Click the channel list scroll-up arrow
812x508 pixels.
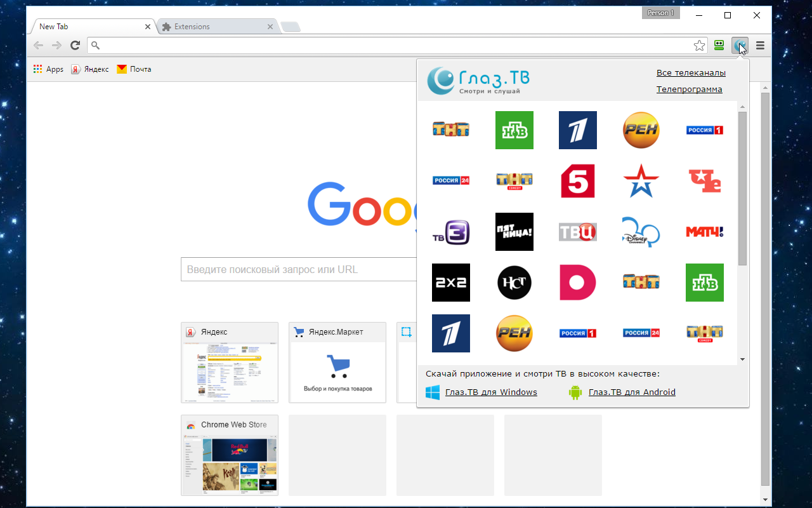pyautogui.click(x=742, y=107)
